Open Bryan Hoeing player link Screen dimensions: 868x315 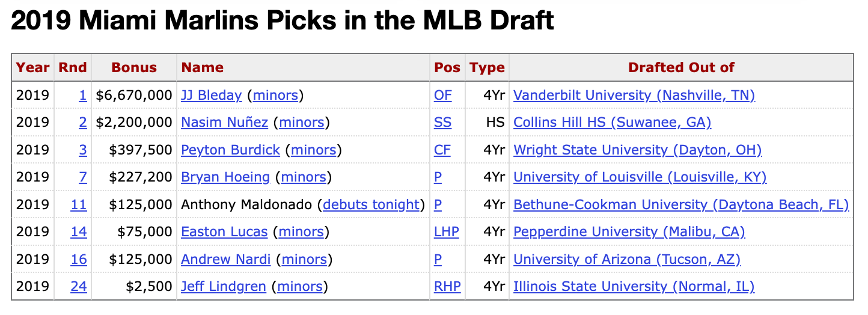225,177
